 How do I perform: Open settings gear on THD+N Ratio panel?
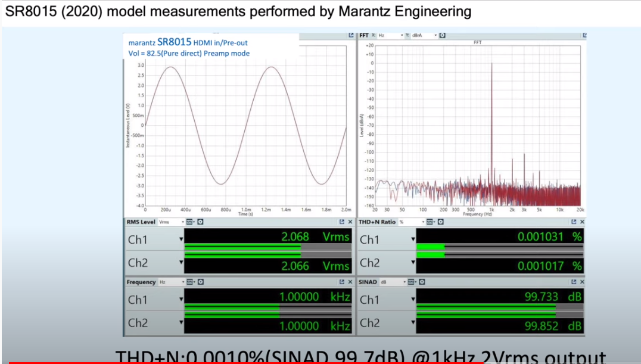[440, 222]
